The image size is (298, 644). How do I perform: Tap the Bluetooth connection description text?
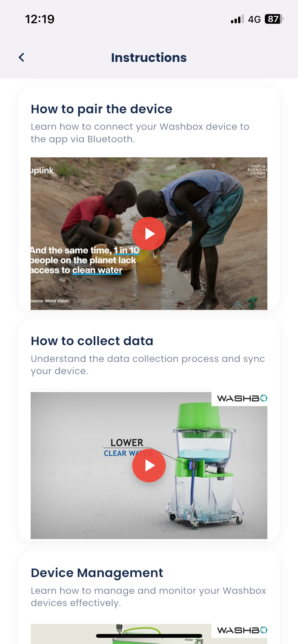[140, 133]
